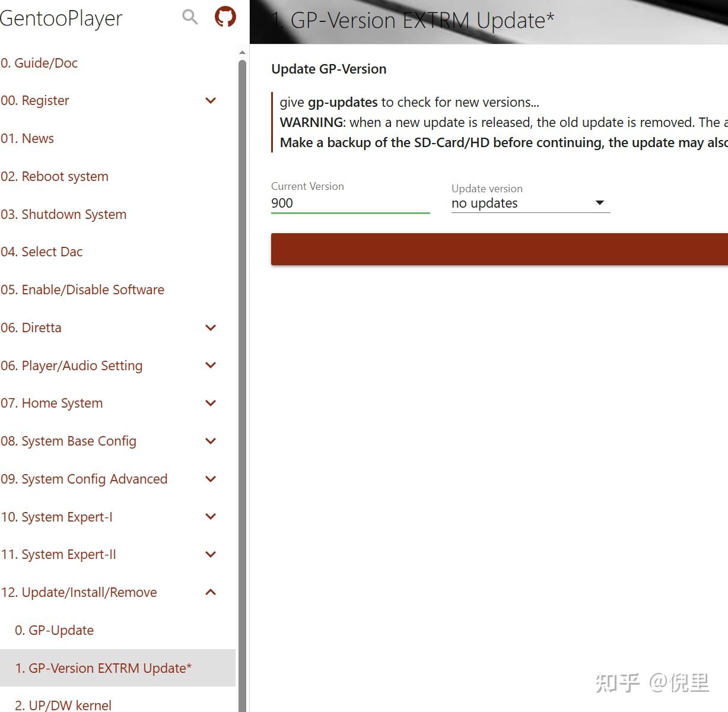Expand the 08. System Base Config section
Screen dimensions: 728x712
pyautogui.click(x=211, y=441)
